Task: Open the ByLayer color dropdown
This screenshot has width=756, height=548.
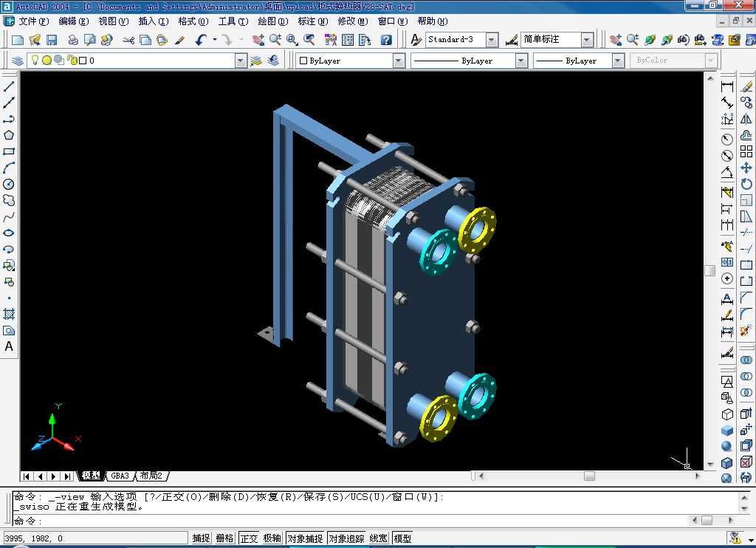Action: pyautogui.click(x=399, y=61)
